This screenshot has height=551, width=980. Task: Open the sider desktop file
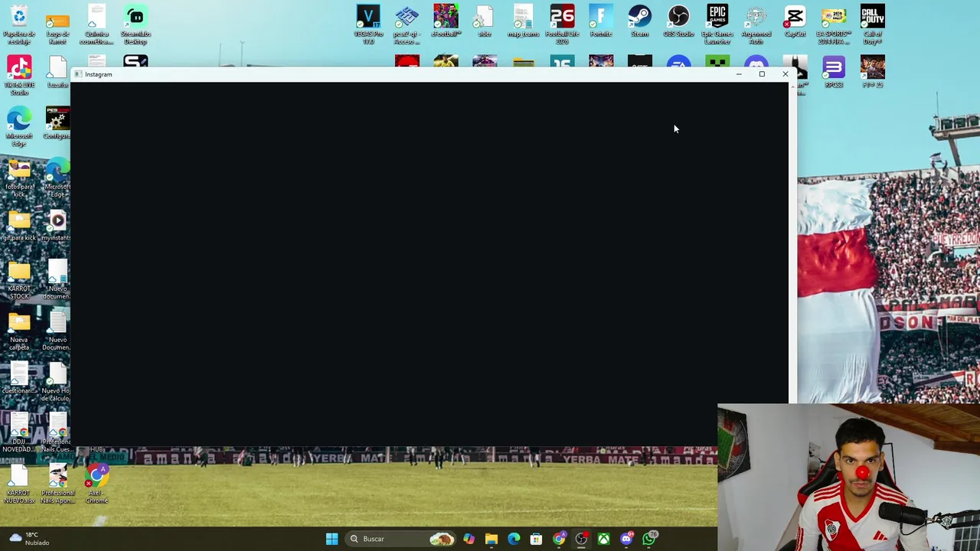click(485, 20)
